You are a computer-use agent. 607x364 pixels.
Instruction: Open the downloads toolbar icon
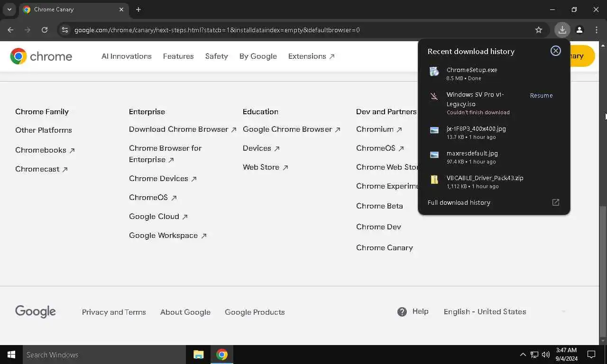[562, 30]
